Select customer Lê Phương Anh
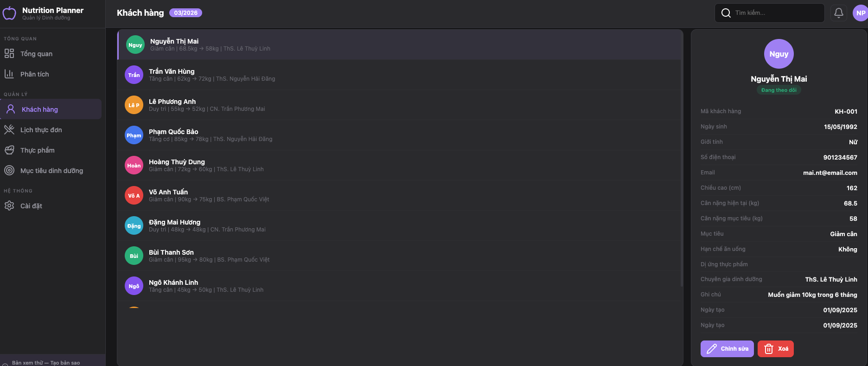 [399, 105]
